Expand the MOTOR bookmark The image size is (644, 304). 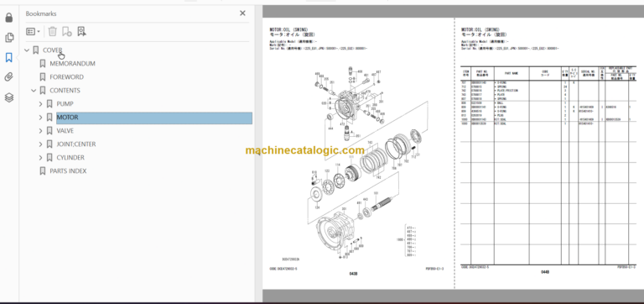tap(40, 118)
